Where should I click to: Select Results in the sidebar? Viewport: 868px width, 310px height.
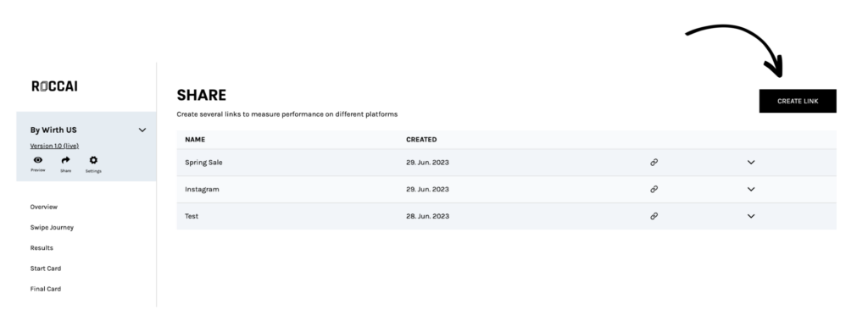[42, 248]
